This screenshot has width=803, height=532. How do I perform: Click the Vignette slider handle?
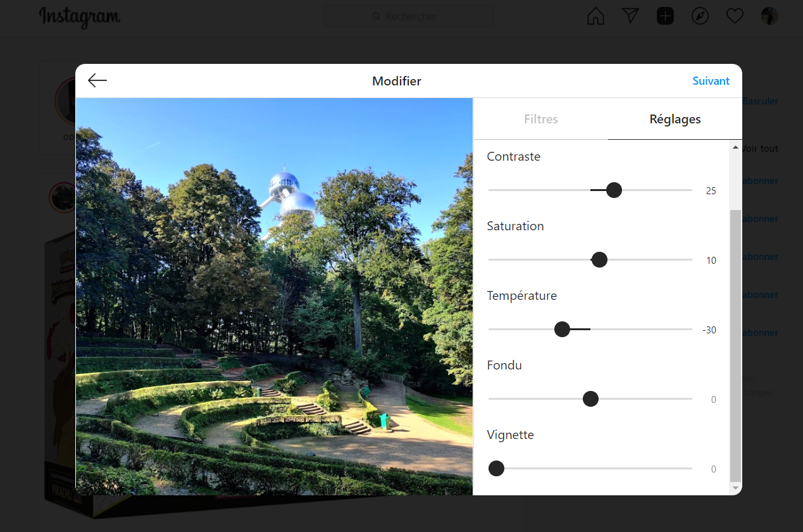tap(497, 468)
